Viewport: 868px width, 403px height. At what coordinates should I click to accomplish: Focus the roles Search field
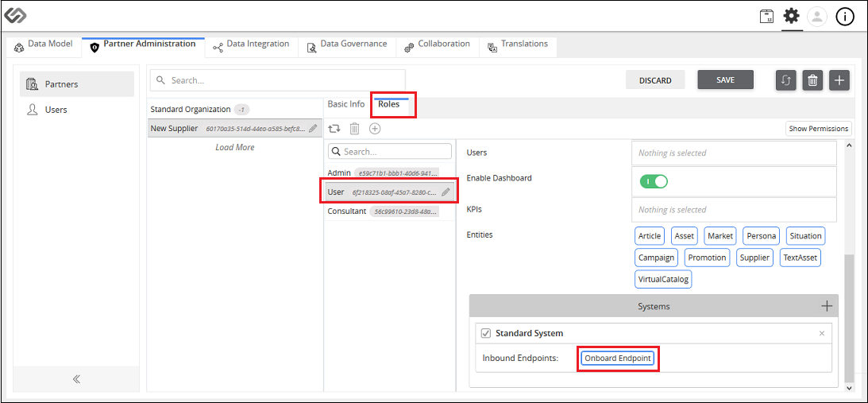click(x=390, y=151)
